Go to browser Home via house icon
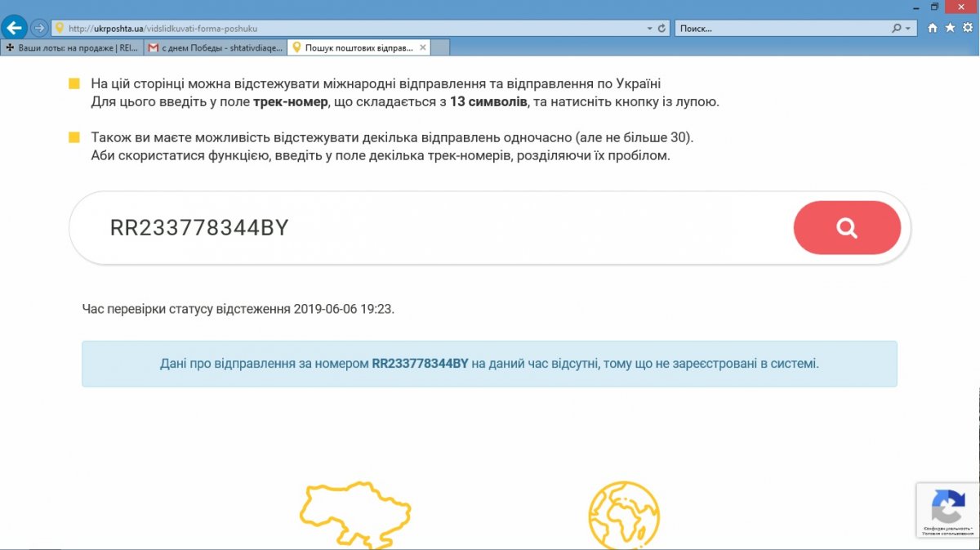This screenshot has width=980, height=550. [933, 28]
